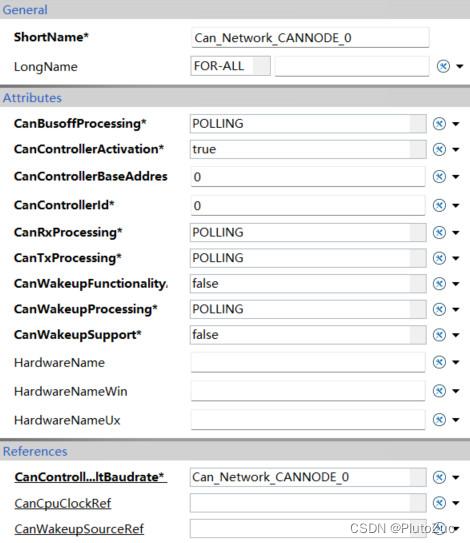
Task: Click the circular icon next to HardwareName
Action: tap(439, 362)
